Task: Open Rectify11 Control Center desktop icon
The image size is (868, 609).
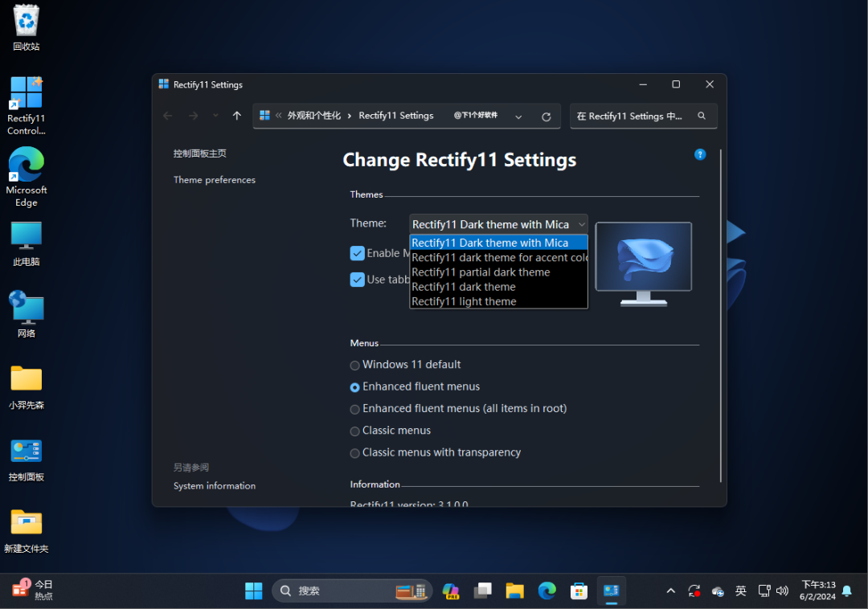Action: tap(26, 105)
